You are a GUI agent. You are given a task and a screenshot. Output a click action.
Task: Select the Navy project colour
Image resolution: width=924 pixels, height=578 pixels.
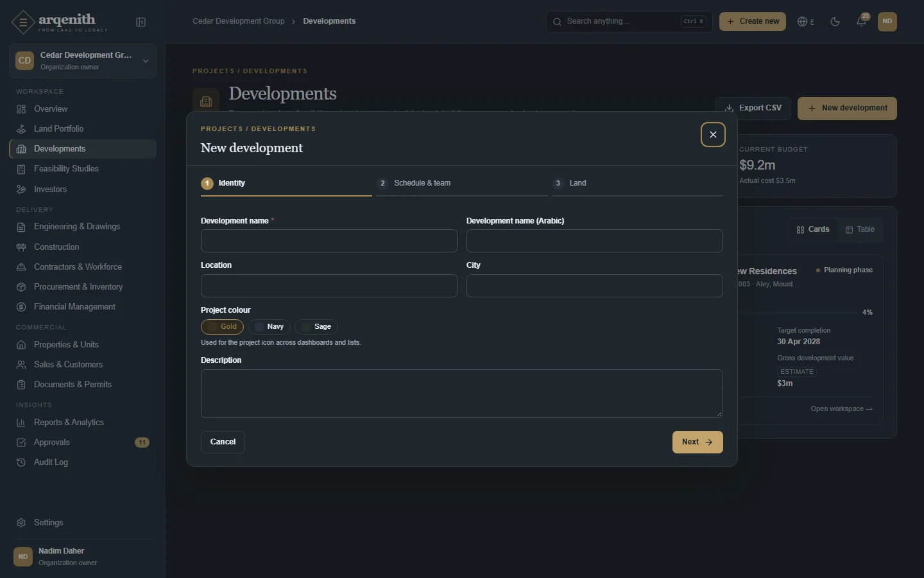(269, 327)
